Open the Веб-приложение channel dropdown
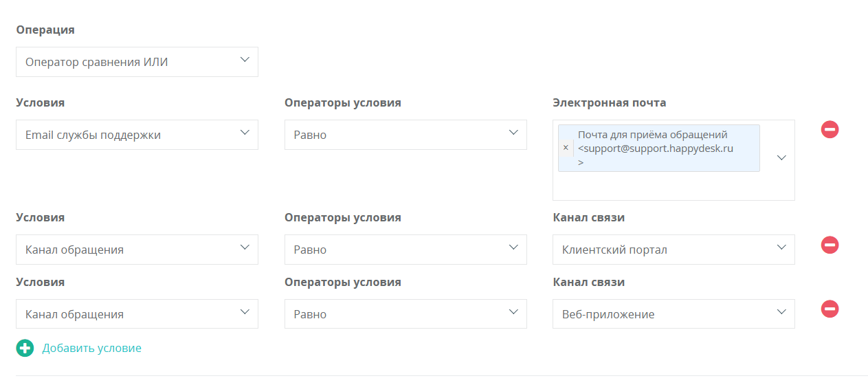 (x=674, y=314)
